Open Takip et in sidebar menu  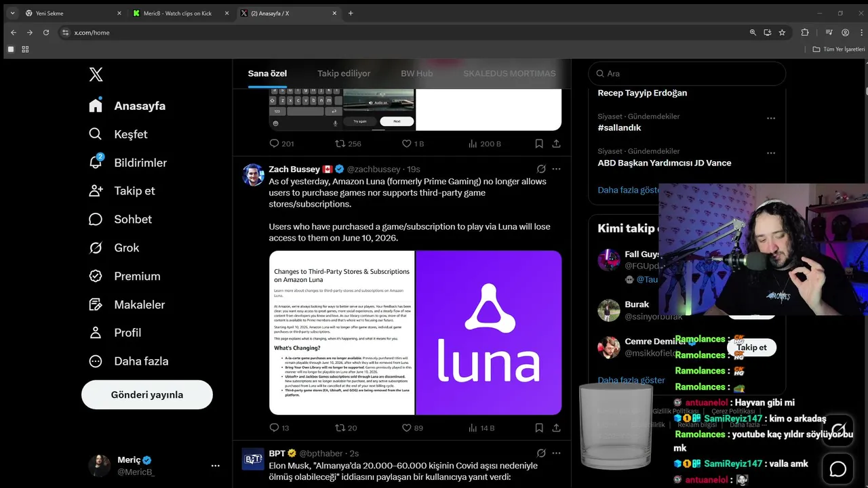[x=122, y=191]
